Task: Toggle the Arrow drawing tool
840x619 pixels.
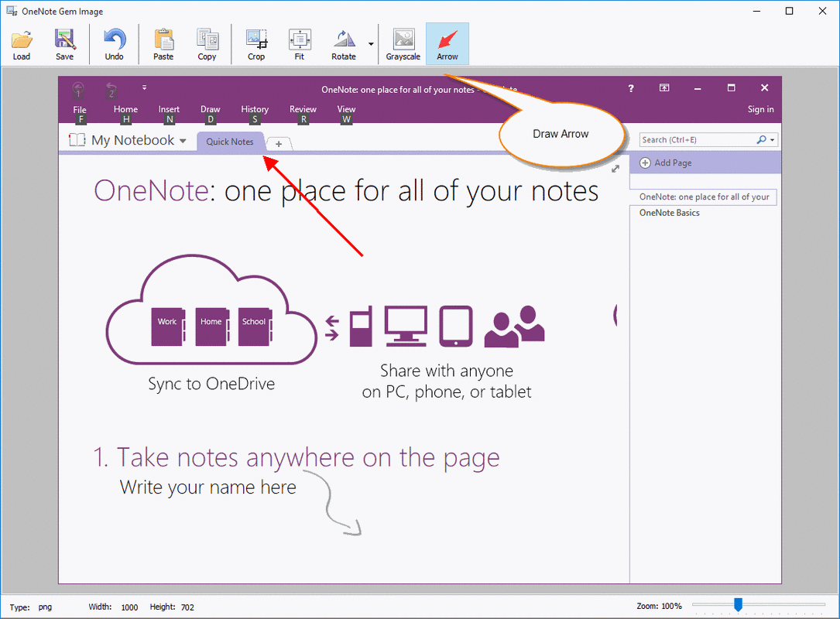Action: (447, 43)
